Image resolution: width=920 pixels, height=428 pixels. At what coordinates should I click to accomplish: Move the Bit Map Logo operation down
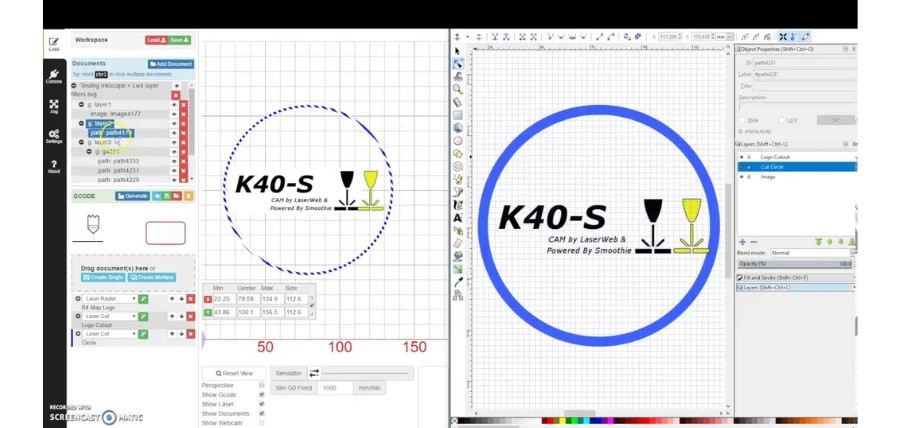point(181,299)
